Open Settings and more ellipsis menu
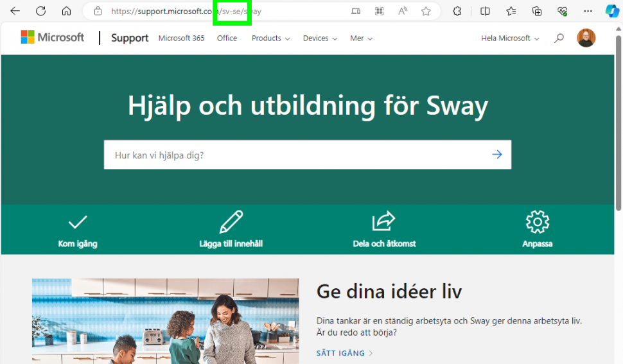This screenshot has width=623, height=364. pos(588,11)
